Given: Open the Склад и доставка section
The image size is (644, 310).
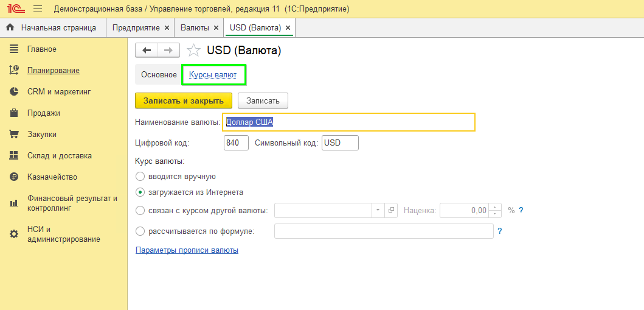Looking at the screenshot, I should click(x=60, y=156).
